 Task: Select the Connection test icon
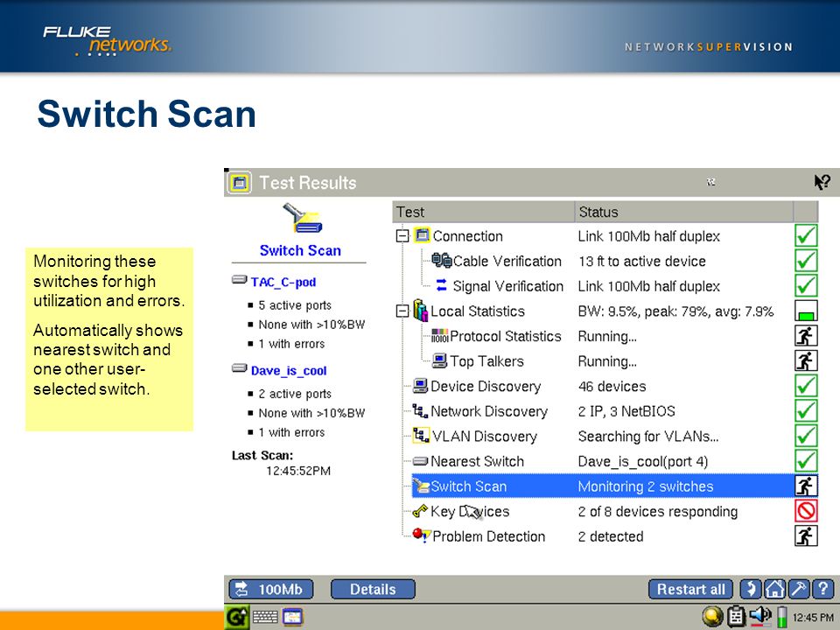tap(422, 235)
